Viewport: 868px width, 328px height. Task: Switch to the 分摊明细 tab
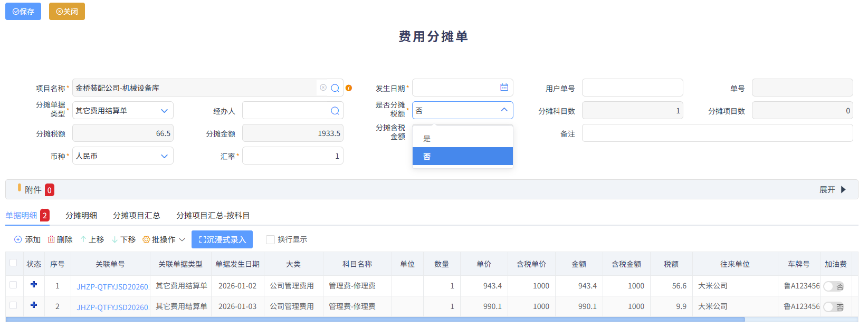(81, 215)
